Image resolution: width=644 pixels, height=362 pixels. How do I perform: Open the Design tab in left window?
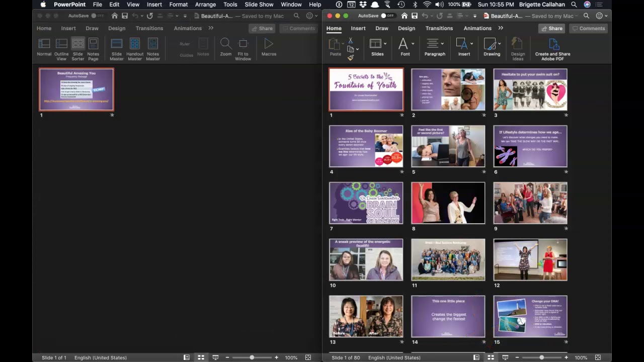tap(117, 28)
